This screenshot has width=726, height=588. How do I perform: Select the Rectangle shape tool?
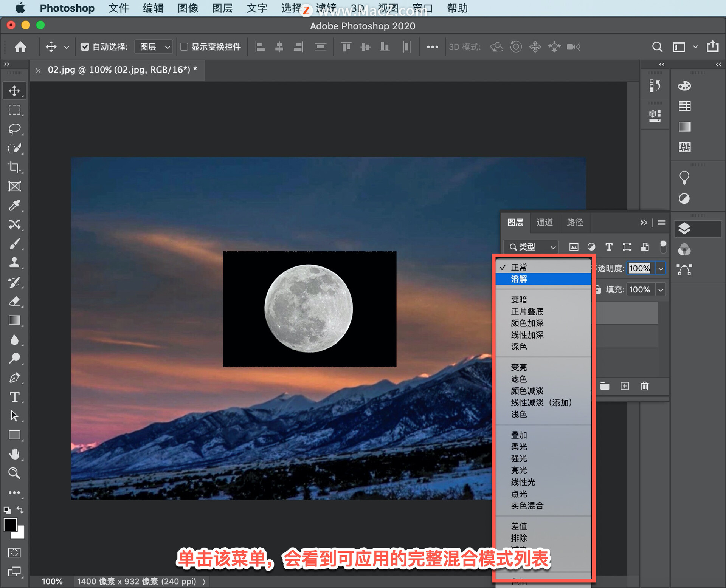[x=14, y=435]
